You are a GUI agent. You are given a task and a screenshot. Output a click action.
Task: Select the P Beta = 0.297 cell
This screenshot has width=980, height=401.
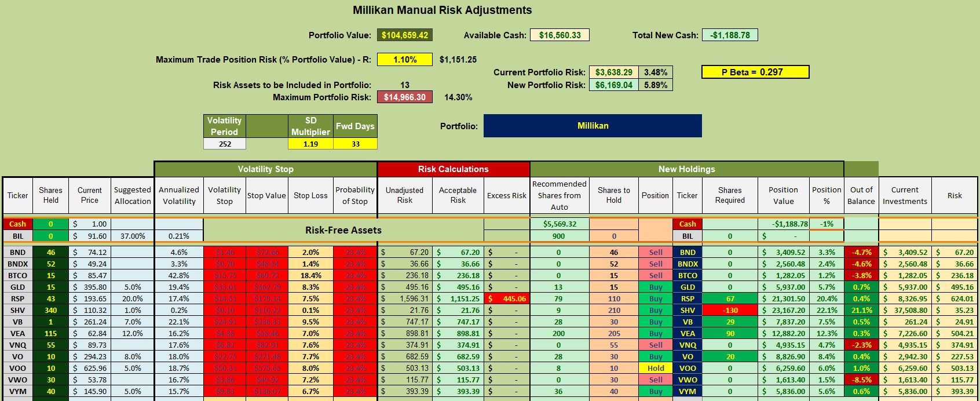point(755,72)
